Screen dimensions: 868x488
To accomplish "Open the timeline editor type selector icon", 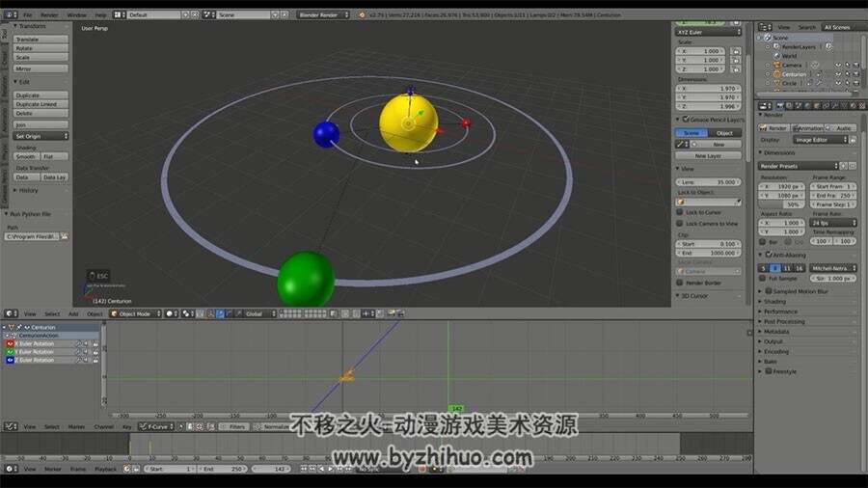I will [x=11, y=469].
